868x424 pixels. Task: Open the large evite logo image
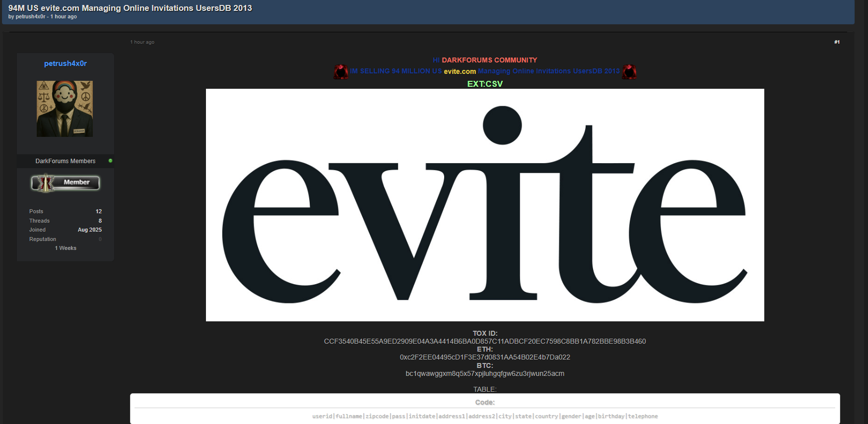[484, 205]
